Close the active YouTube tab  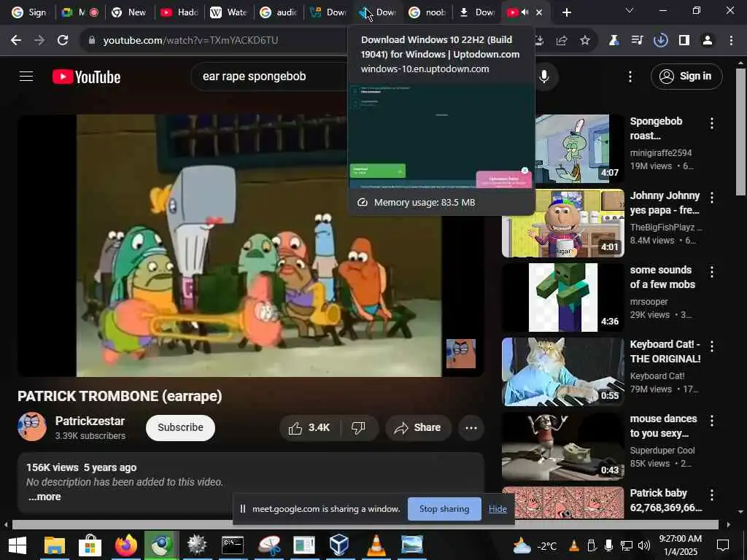click(539, 12)
